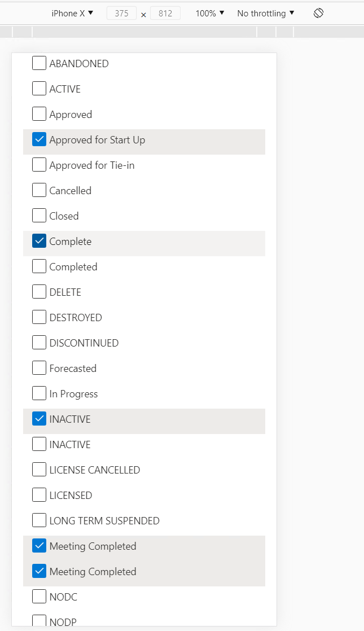Check the DISCONTINUED checkbox
Viewport: 364px width, 631px height.
(x=39, y=343)
